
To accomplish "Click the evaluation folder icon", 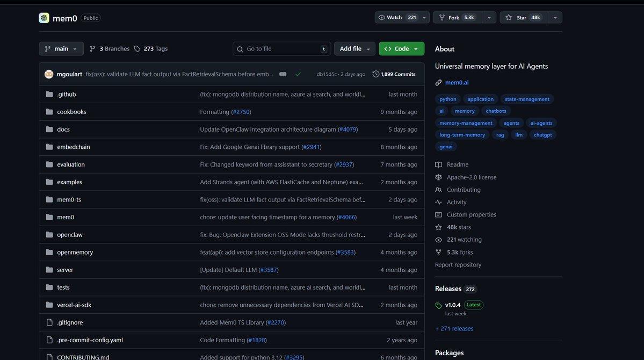I will [x=49, y=164].
